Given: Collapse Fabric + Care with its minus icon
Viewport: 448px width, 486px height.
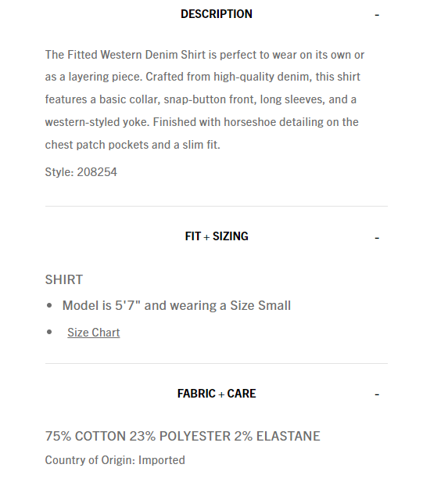Looking at the screenshot, I should pyautogui.click(x=377, y=394).
